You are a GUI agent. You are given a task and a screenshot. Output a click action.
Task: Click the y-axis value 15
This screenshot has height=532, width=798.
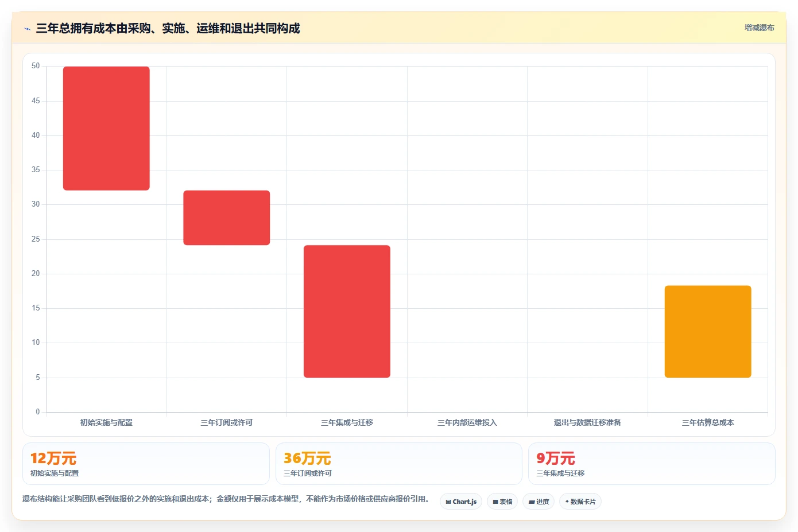tap(36, 308)
